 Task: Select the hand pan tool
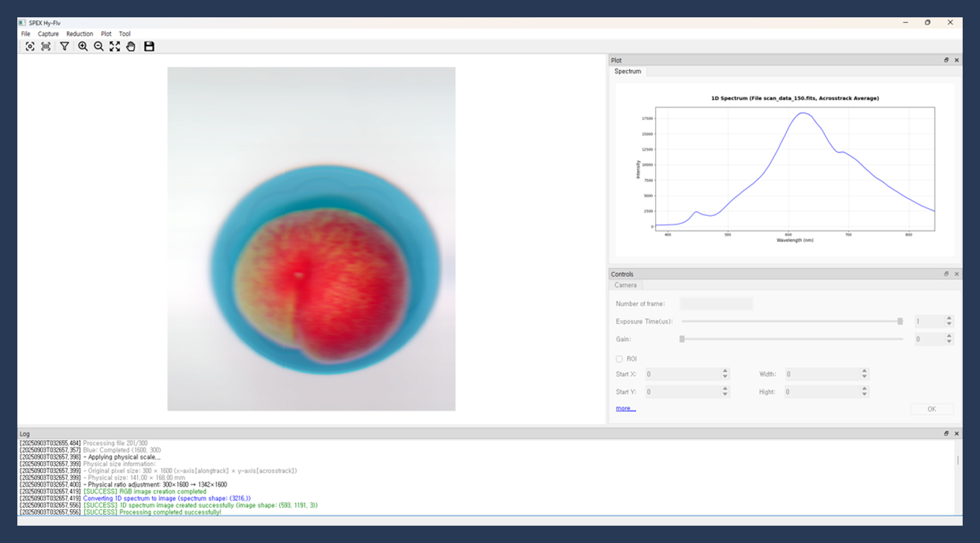tap(130, 46)
